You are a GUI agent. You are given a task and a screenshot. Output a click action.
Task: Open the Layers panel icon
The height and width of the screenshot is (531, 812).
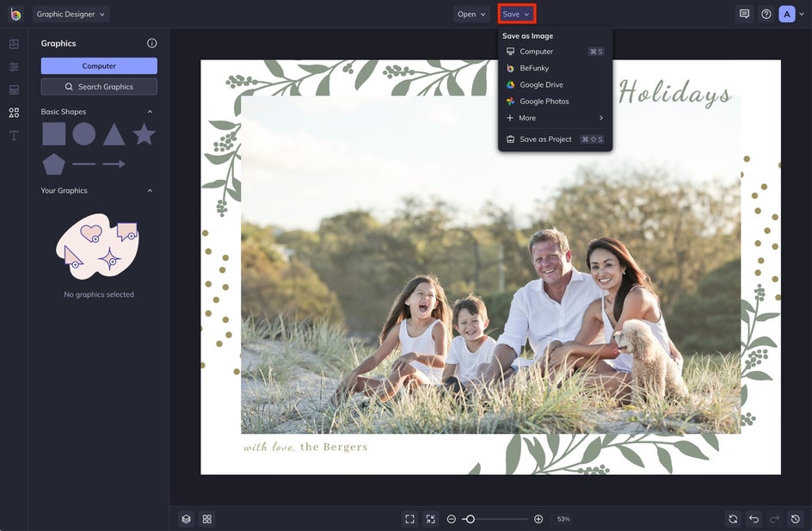click(187, 519)
